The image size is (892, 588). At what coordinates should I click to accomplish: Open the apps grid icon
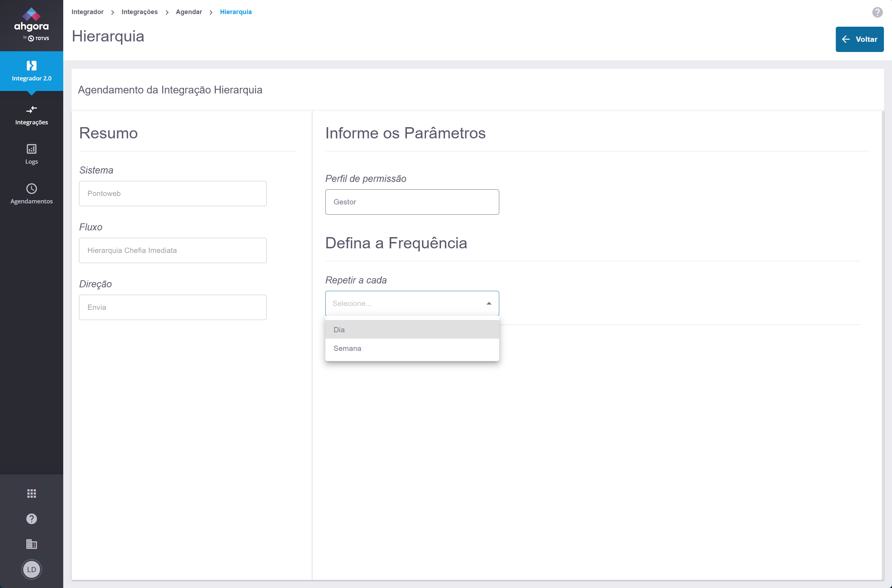click(32, 493)
